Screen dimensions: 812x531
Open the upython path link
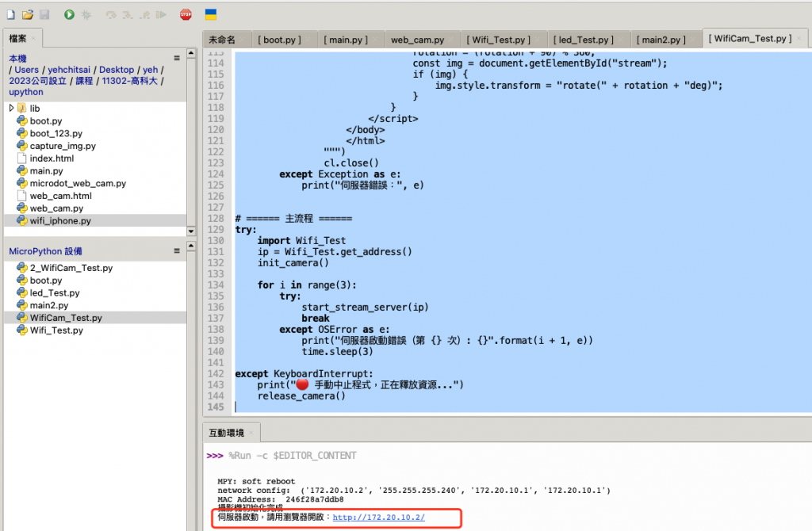(x=26, y=92)
